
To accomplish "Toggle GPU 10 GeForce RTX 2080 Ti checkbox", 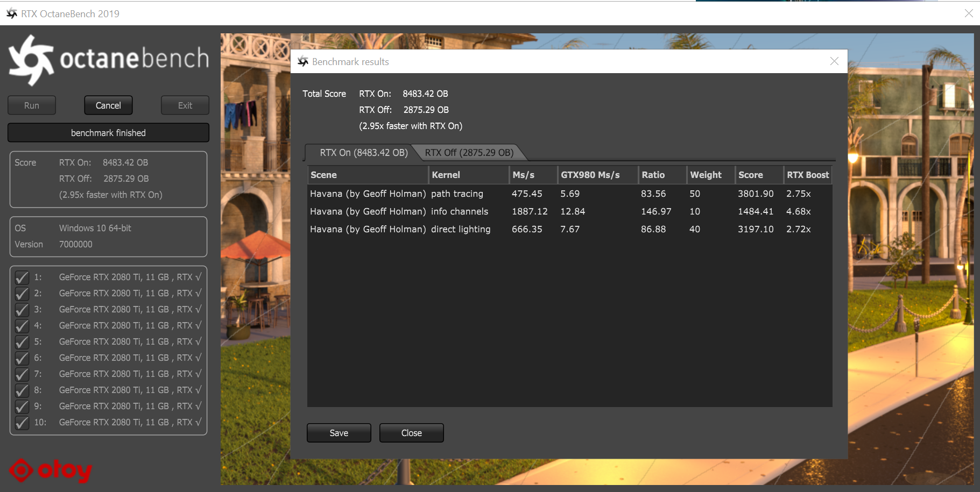I will 22,423.
